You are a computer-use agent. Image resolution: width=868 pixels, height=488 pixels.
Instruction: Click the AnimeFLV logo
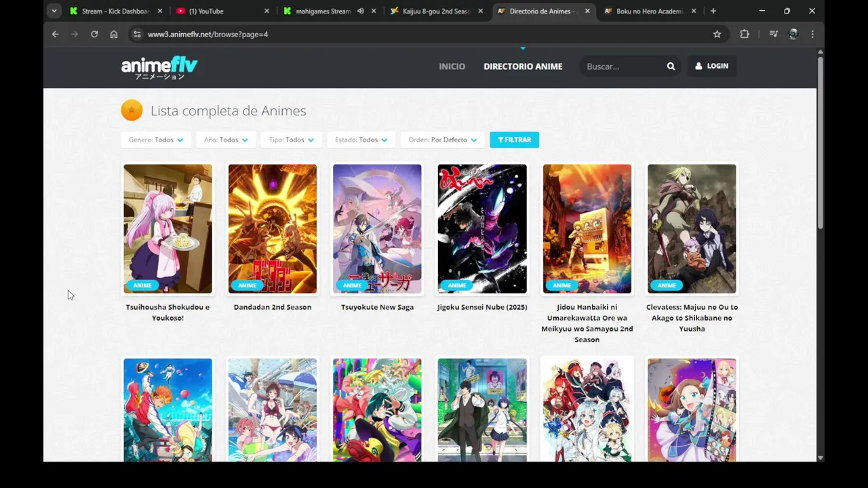point(159,68)
